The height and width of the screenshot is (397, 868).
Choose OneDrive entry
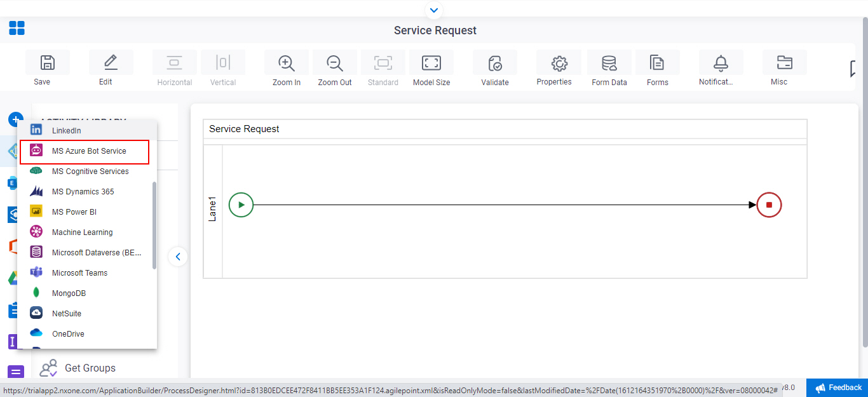(x=87, y=334)
